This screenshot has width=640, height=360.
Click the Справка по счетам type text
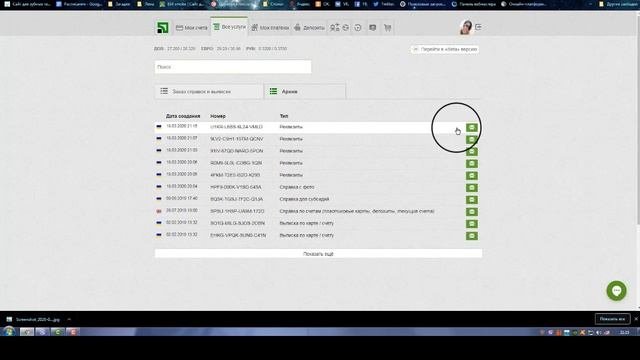click(357, 211)
